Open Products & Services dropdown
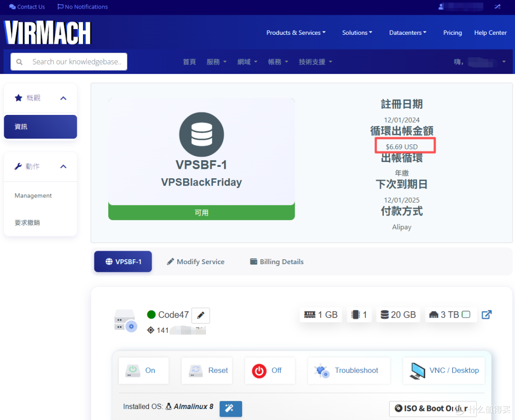Viewport: 515px width, 420px height. (296, 32)
